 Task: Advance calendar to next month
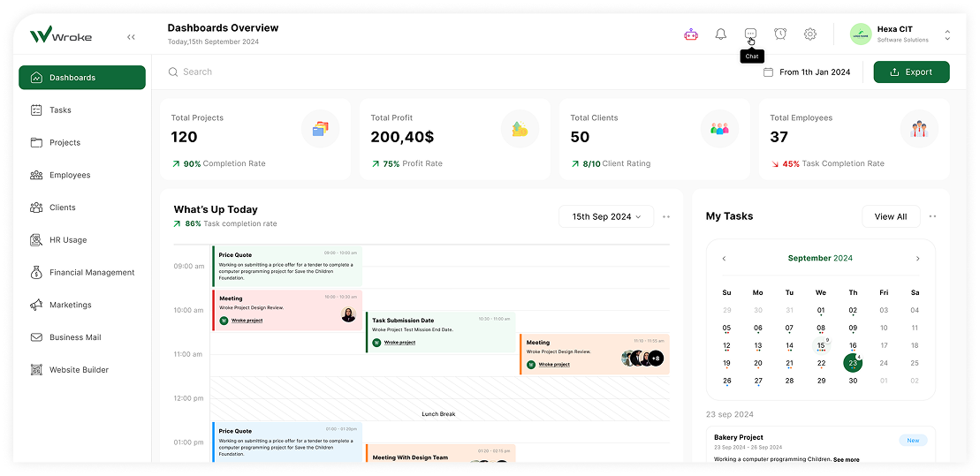917,259
